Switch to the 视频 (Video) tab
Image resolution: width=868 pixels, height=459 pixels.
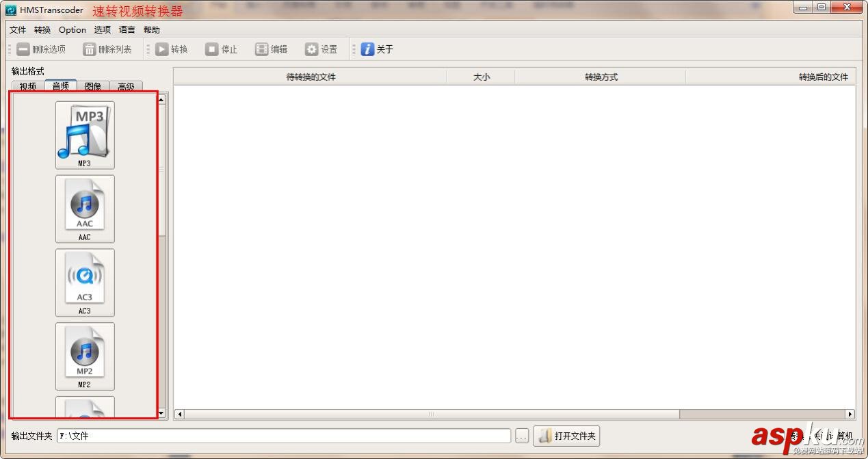[27, 86]
